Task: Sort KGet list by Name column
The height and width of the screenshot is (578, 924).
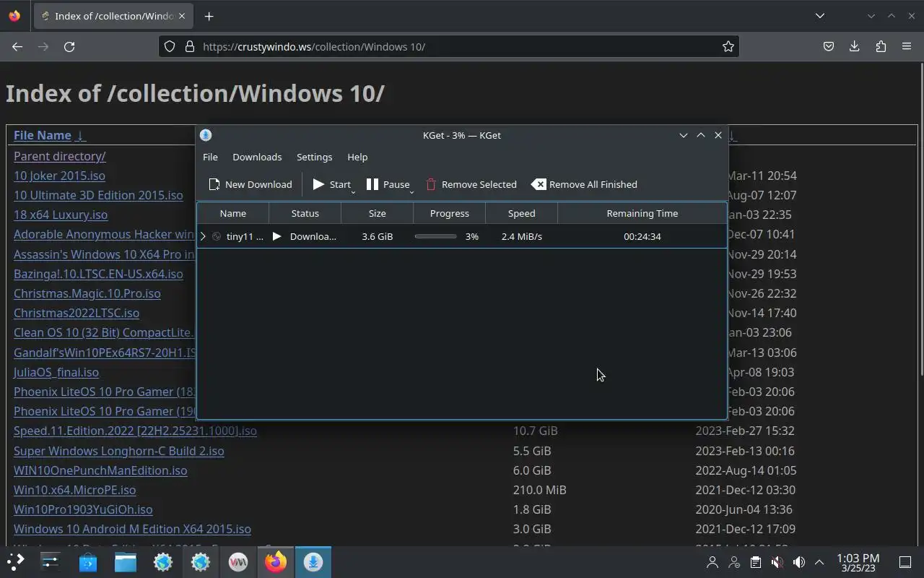Action: 232,213
